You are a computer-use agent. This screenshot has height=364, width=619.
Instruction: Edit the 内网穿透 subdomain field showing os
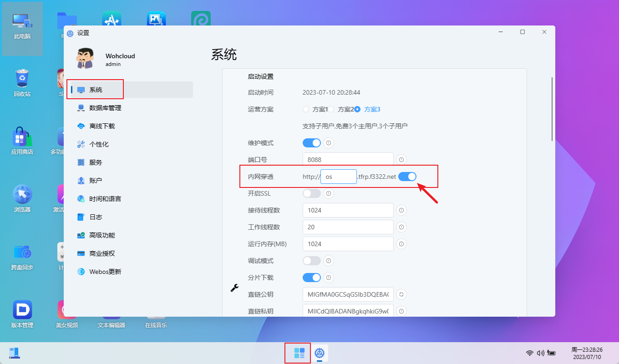338,177
